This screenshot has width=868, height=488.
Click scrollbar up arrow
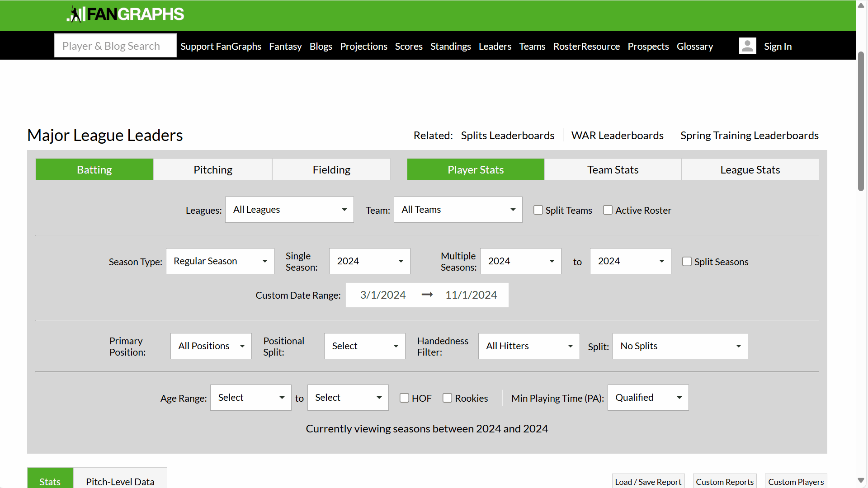[x=861, y=5]
